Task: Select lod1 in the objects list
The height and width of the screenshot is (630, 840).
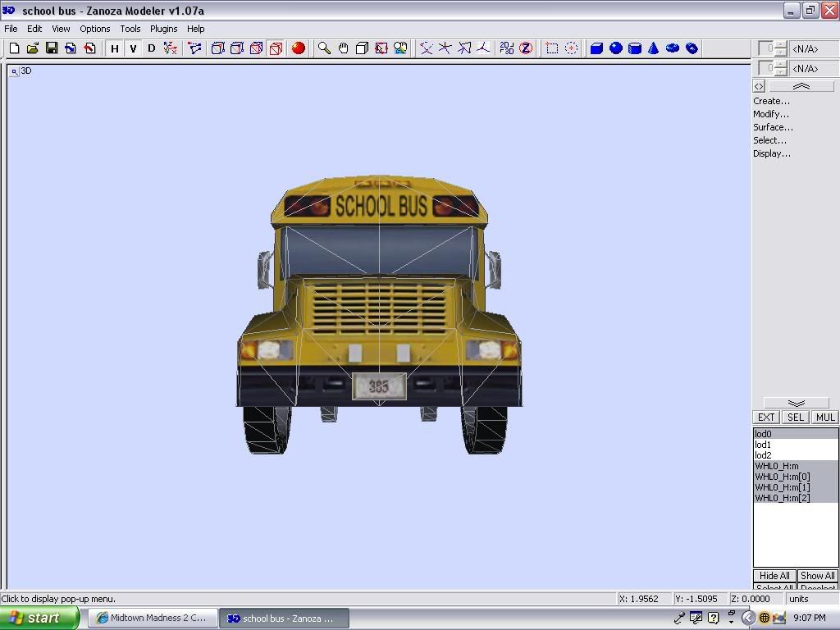Action: coord(764,445)
